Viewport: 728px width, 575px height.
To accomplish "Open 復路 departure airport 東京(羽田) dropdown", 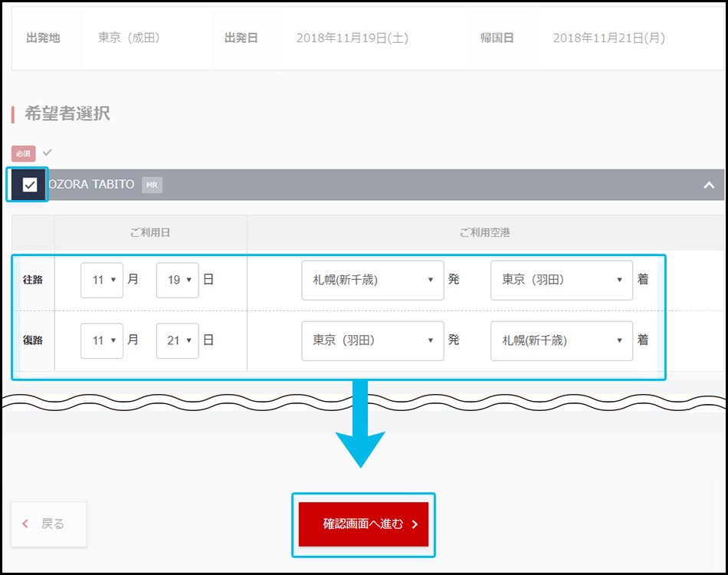I will [x=372, y=340].
